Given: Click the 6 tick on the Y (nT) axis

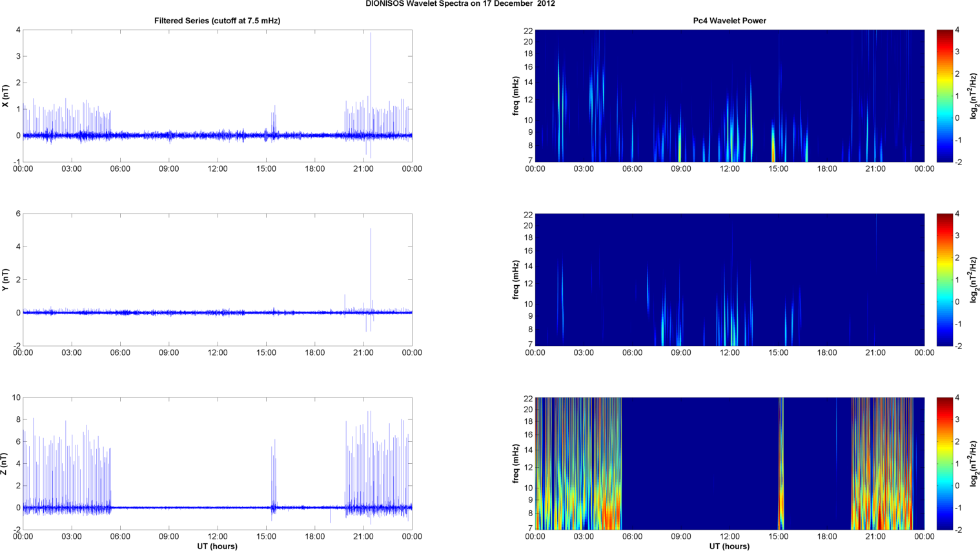Looking at the screenshot, I should [18, 214].
